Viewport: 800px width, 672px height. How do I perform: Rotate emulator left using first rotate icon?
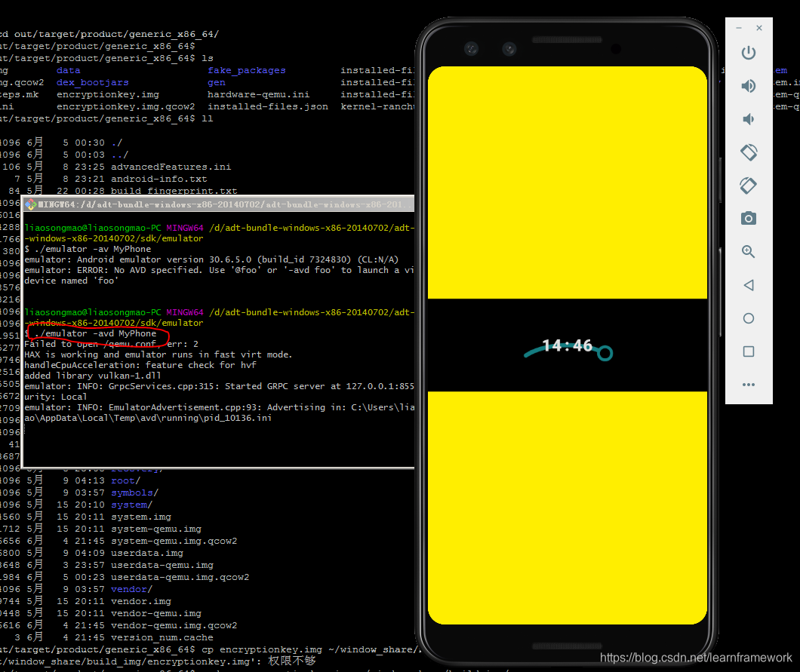click(x=749, y=152)
